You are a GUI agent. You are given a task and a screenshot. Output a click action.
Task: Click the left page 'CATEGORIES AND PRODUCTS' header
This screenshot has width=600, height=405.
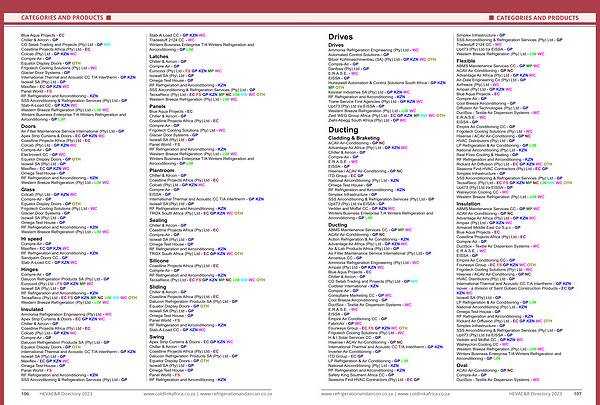click(62, 18)
